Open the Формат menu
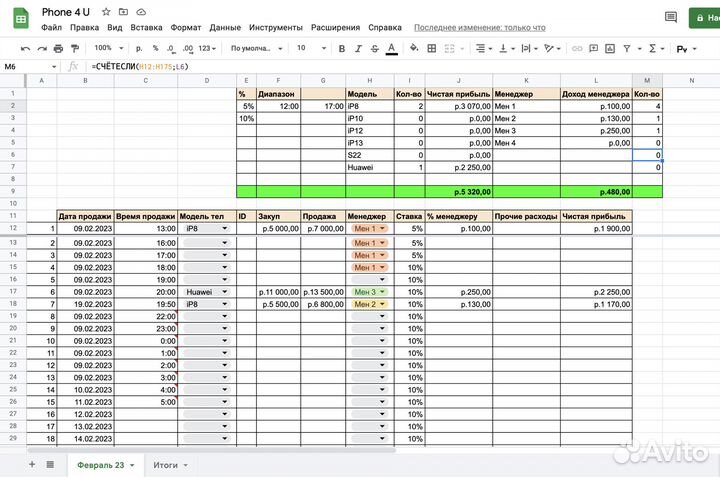The image size is (720, 477). click(186, 28)
